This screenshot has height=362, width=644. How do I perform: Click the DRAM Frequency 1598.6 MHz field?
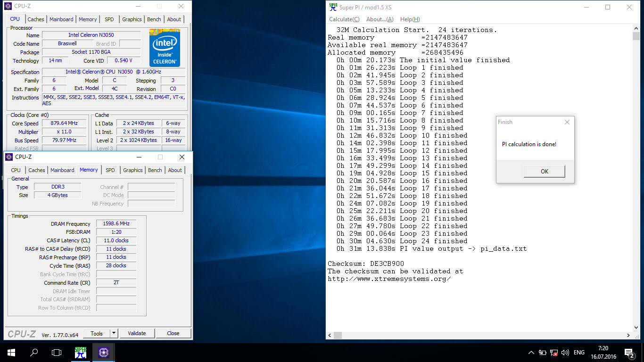116,223
